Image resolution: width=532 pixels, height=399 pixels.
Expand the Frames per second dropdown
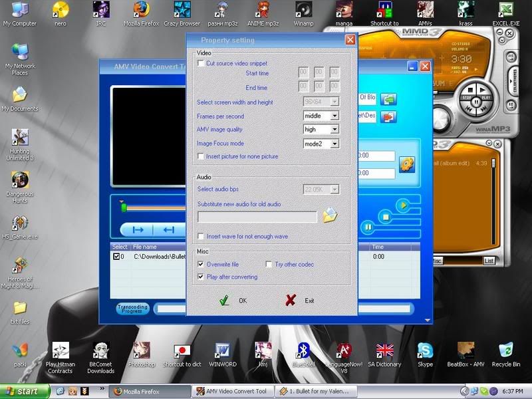pyautogui.click(x=334, y=116)
